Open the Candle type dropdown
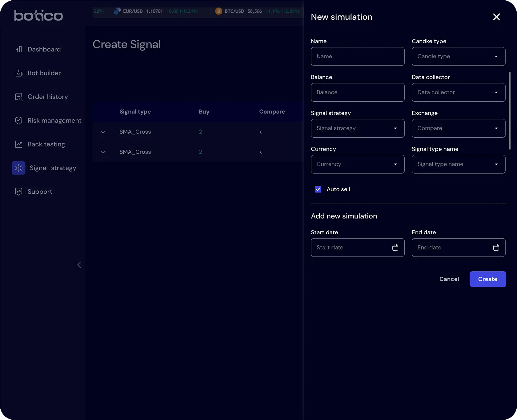The width and height of the screenshot is (517, 420). coord(459,56)
